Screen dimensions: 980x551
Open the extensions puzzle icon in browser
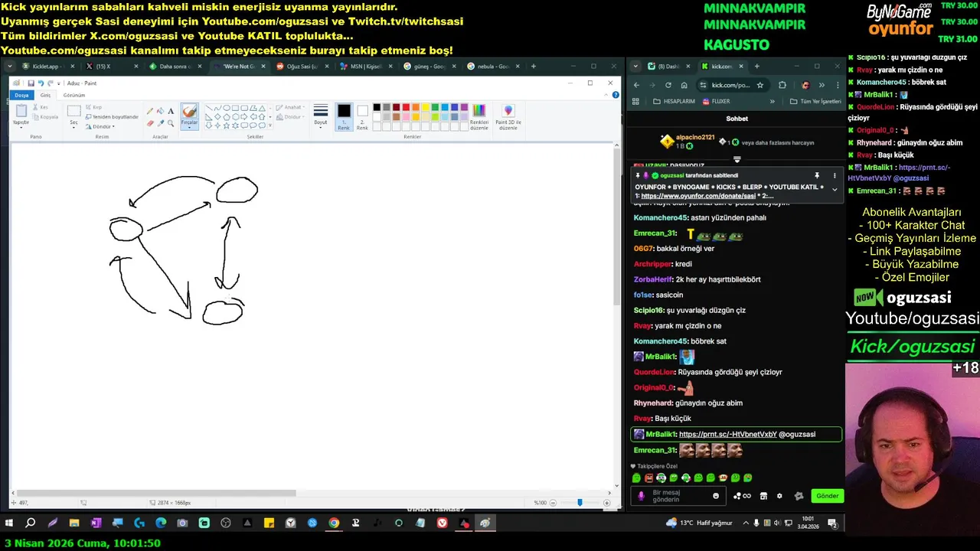[x=782, y=85]
